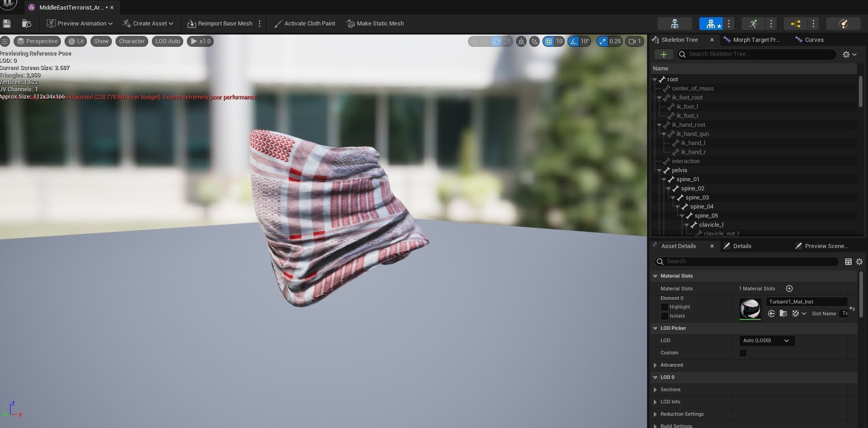The width and height of the screenshot is (868, 428).
Task: Open the LOD Auto viewport menu
Action: click(168, 41)
